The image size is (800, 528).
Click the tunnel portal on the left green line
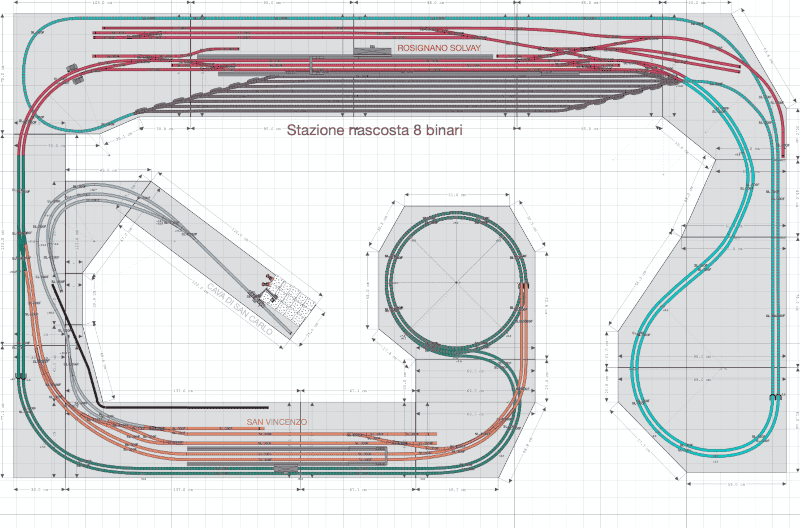coord(21,376)
